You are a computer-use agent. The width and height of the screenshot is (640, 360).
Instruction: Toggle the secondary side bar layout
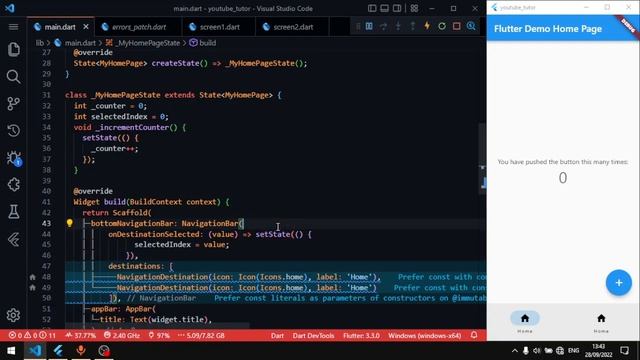coord(397,8)
